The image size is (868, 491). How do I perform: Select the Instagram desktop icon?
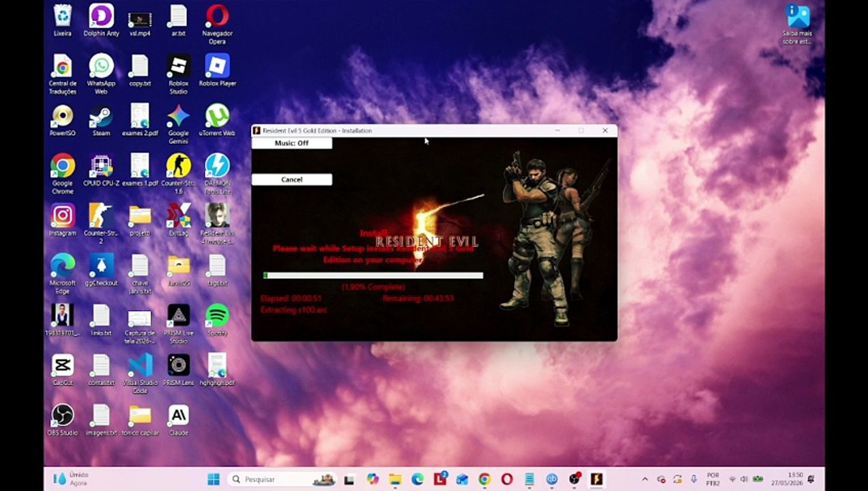pyautogui.click(x=63, y=220)
